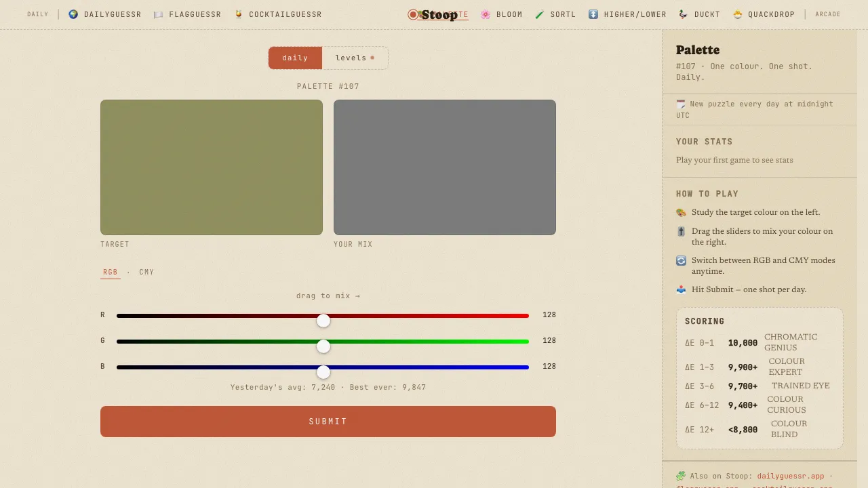868x488 pixels.
Task: Switch to levels mode toggle
Action: 355,58
